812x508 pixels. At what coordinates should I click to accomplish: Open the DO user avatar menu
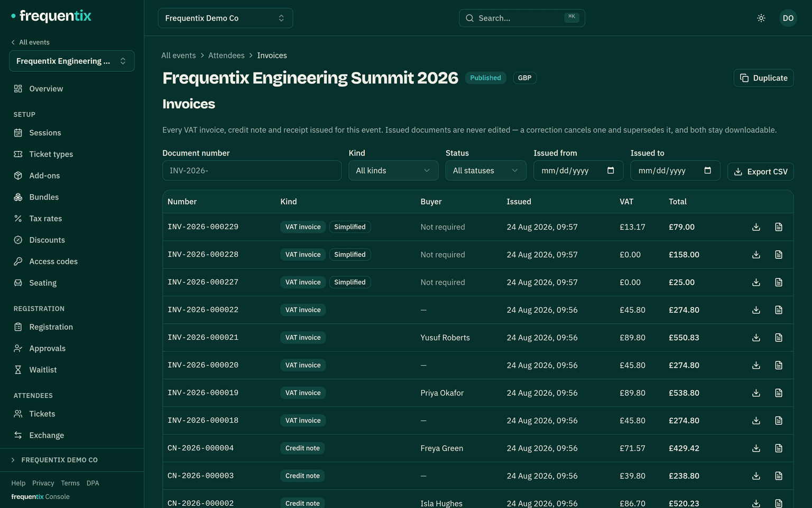(x=788, y=18)
